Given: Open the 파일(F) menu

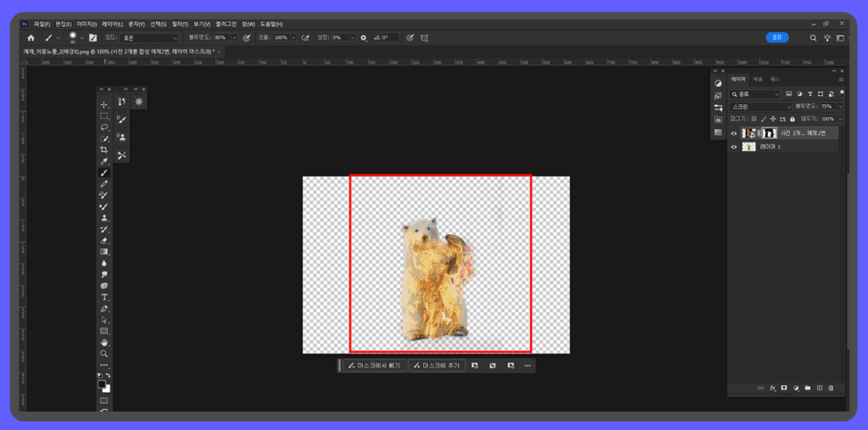Looking at the screenshot, I should [42, 25].
